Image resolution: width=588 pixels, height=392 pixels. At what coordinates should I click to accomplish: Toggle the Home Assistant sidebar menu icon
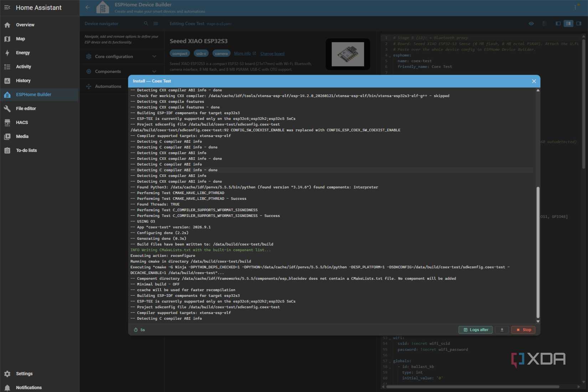pyautogui.click(x=7, y=7)
